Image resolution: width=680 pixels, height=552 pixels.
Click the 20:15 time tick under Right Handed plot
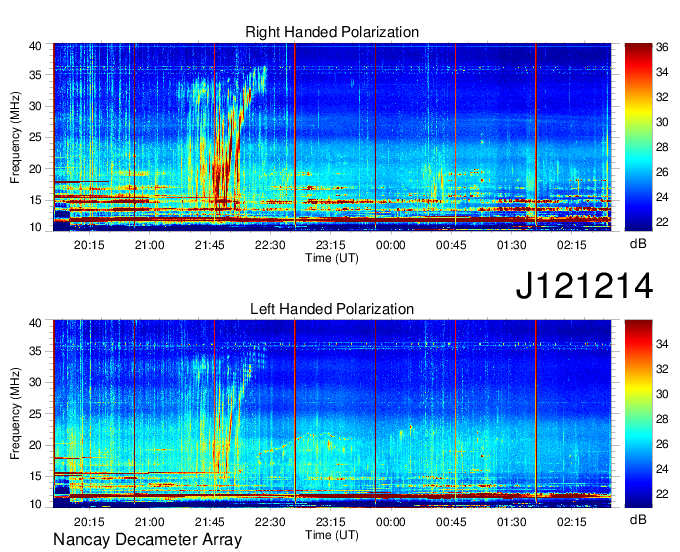pos(89,245)
